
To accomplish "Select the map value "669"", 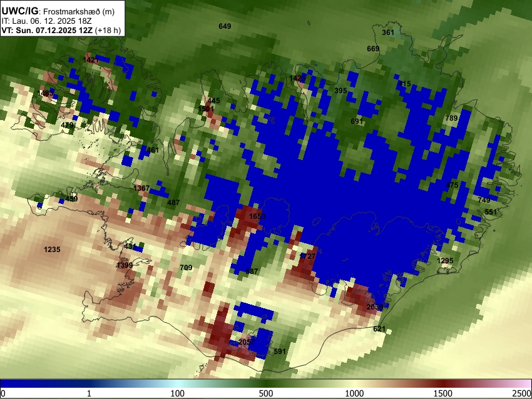I will click(x=373, y=49).
